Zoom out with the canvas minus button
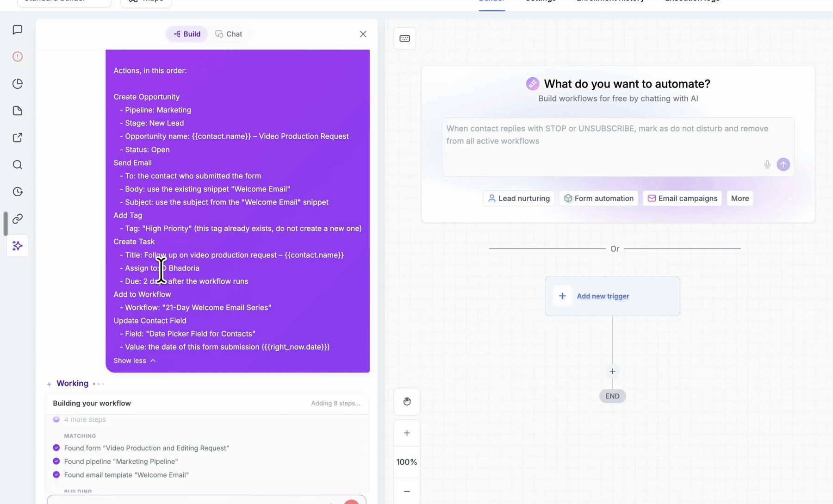This screenshot has width=833, height=504. point(407,491)
